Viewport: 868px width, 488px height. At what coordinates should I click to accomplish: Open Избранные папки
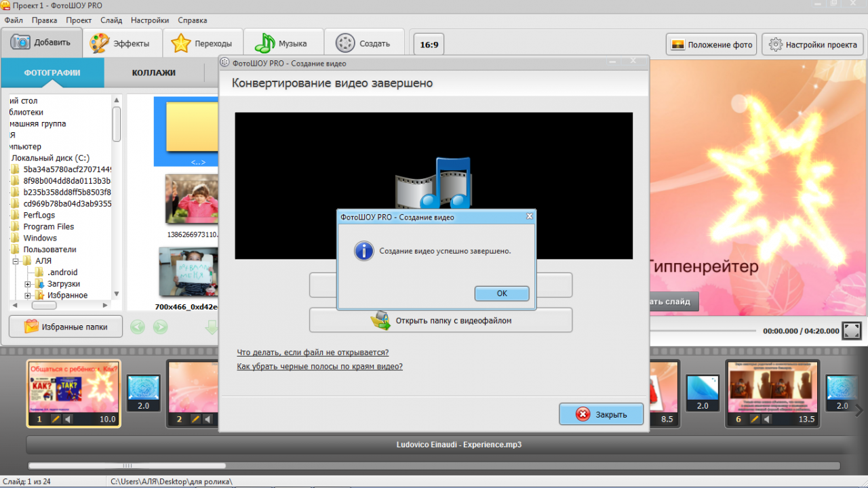66,327
